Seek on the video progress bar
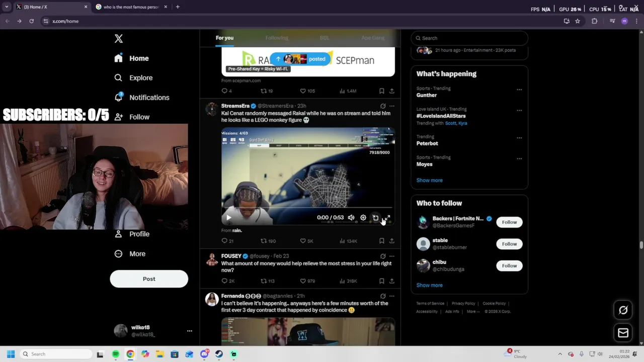Screen dimensions: 644x362 (308, 208)
